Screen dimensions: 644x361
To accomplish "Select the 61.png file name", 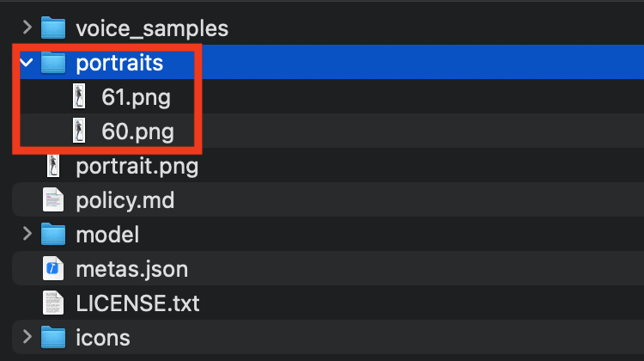I will (x=136, y=97).
